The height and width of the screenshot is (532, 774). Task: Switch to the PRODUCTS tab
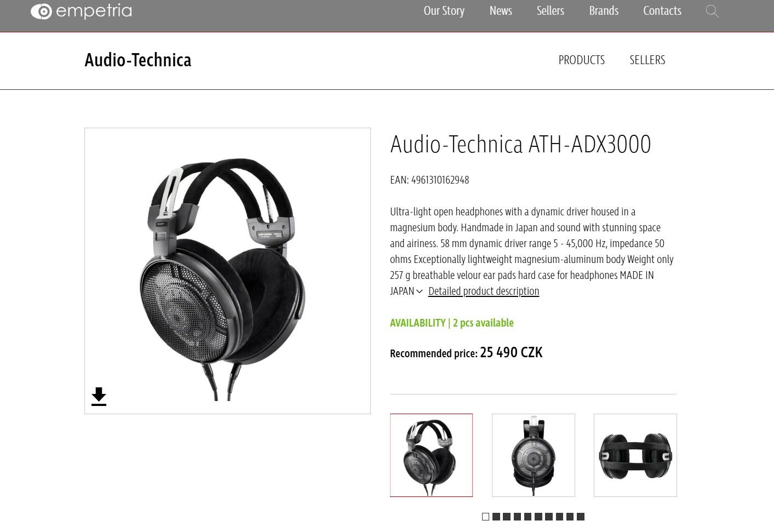[582, 60]
